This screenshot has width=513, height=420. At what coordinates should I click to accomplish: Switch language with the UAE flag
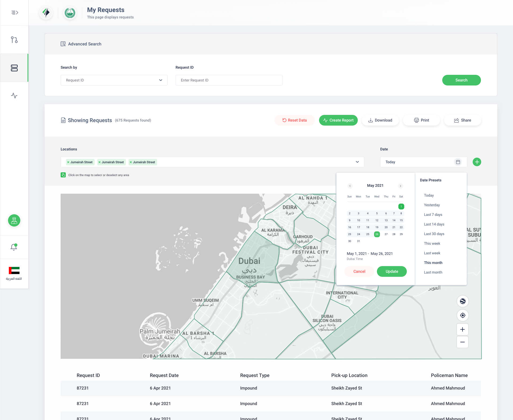coord(14,271)
